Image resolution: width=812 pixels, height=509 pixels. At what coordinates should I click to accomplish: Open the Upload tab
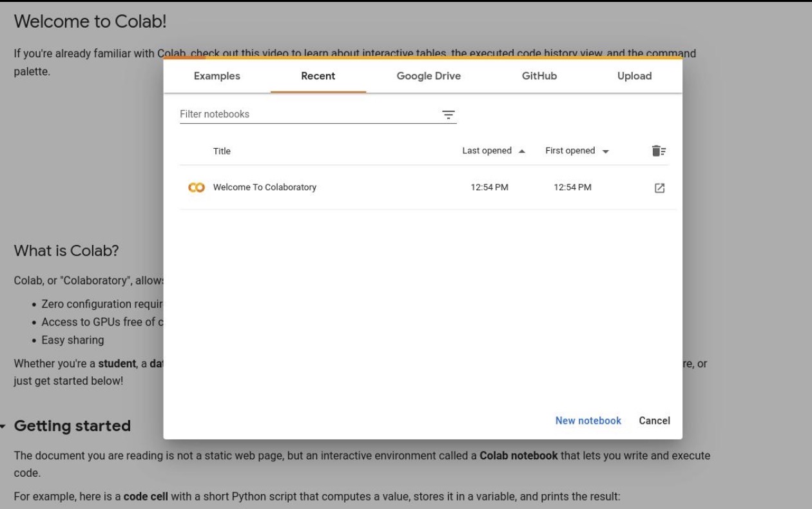pos(634,76)
